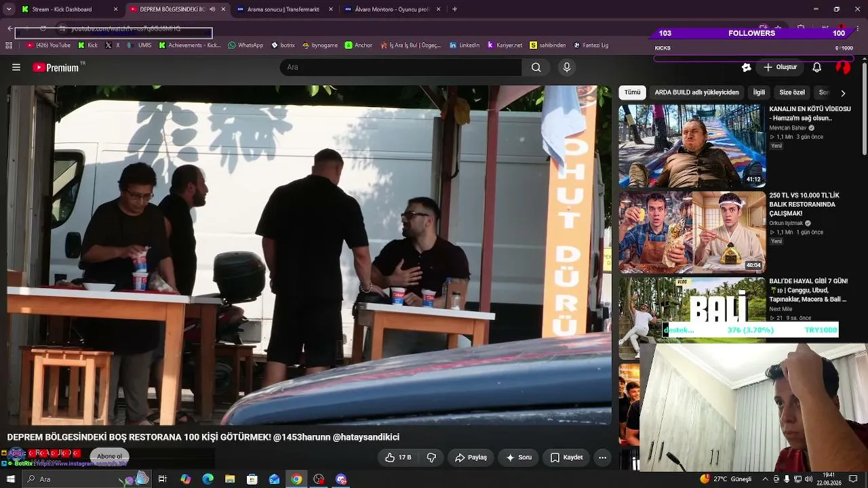Start voice search with the microphone

pos(567,67)
